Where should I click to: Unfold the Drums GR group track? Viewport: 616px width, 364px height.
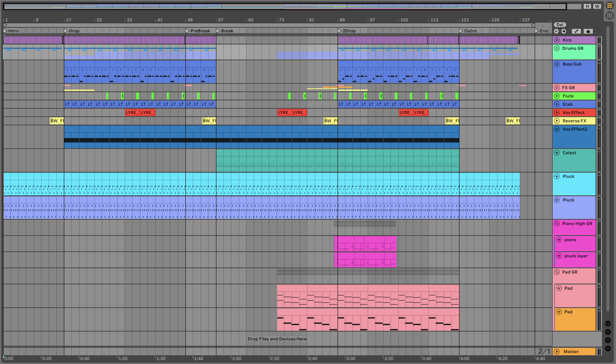557,48
